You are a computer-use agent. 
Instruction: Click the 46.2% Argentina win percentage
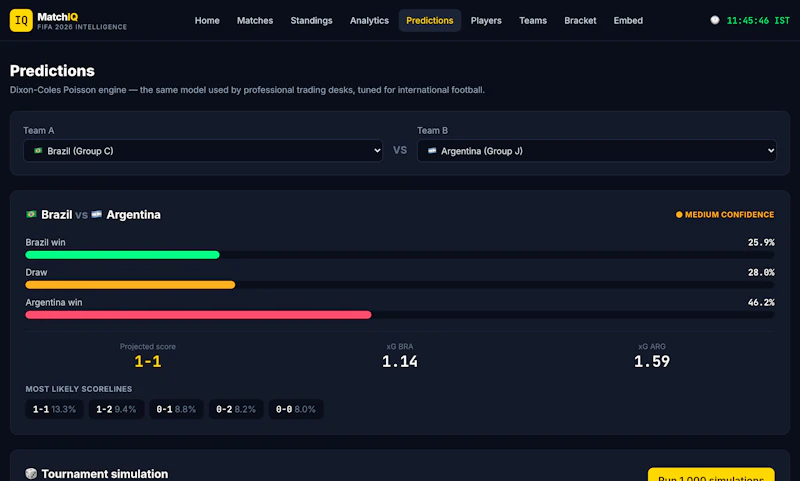point(761,302)
